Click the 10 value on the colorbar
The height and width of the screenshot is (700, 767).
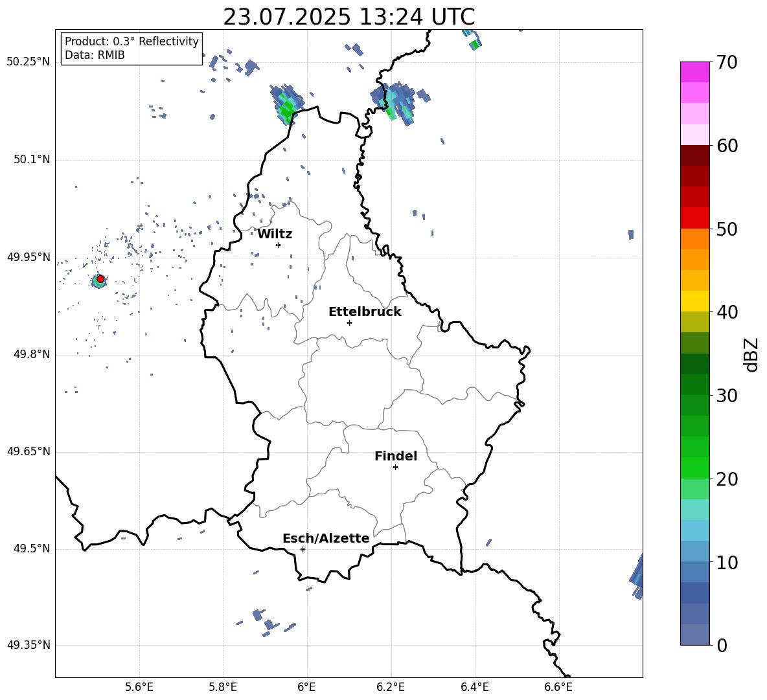(727, 562)
